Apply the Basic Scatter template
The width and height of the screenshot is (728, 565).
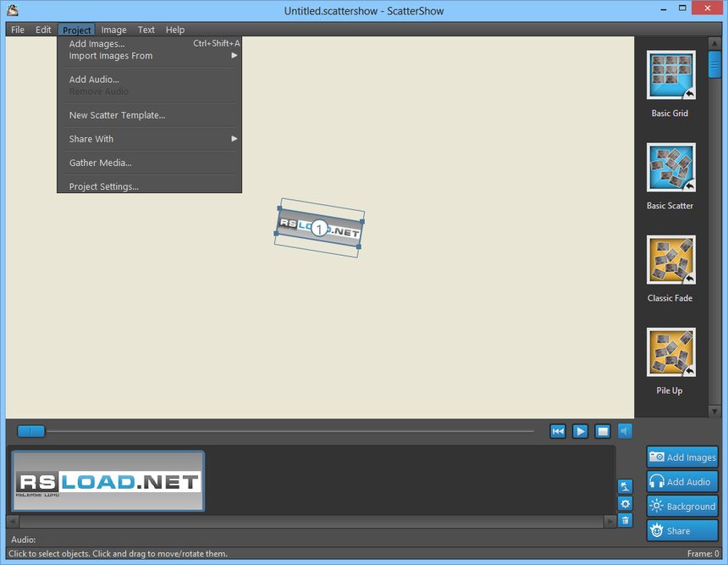[x=671, y=167]
